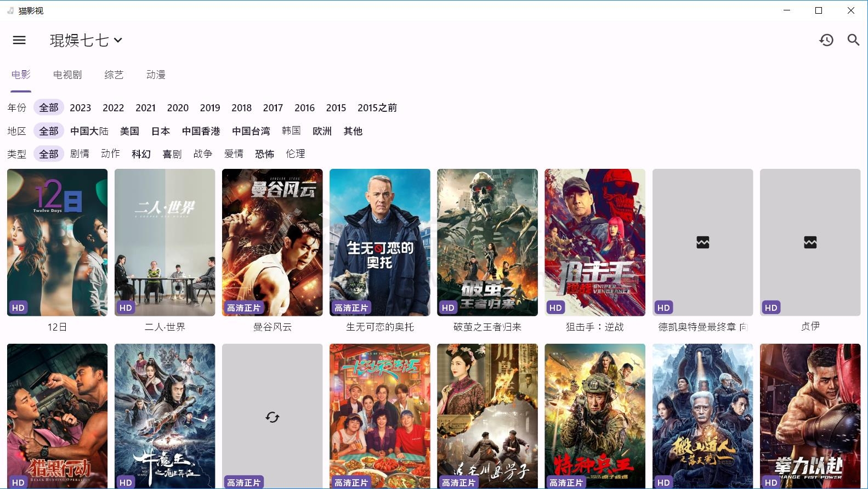Filter type by 战争
The width and height of the screenshot is (868, 489).
(x=203, y=153)
